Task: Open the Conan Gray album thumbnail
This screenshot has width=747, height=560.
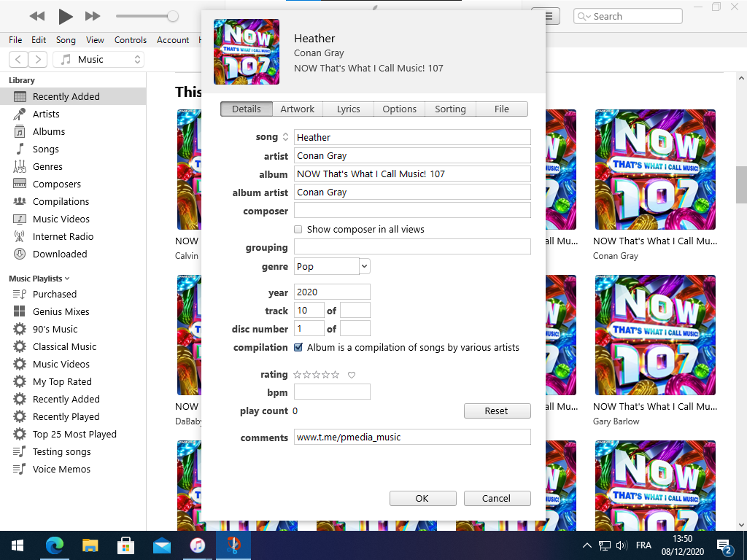Action: 655,169
